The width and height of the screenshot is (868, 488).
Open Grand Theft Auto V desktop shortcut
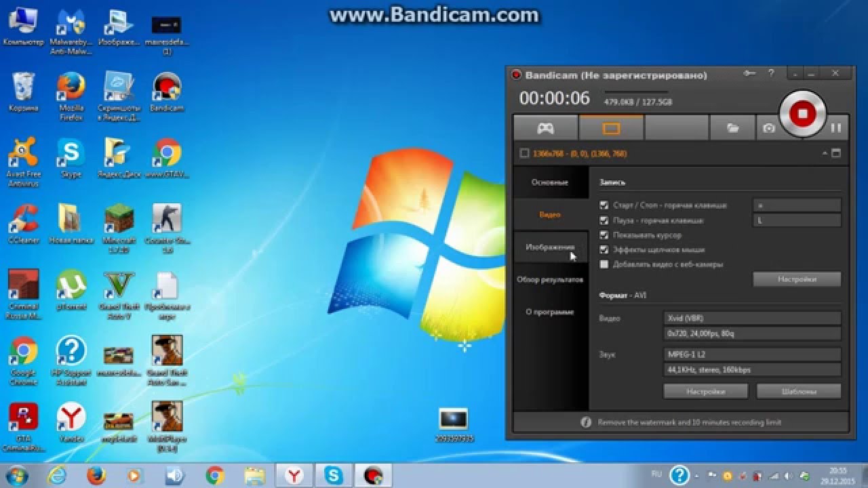(x=119, y=295)
